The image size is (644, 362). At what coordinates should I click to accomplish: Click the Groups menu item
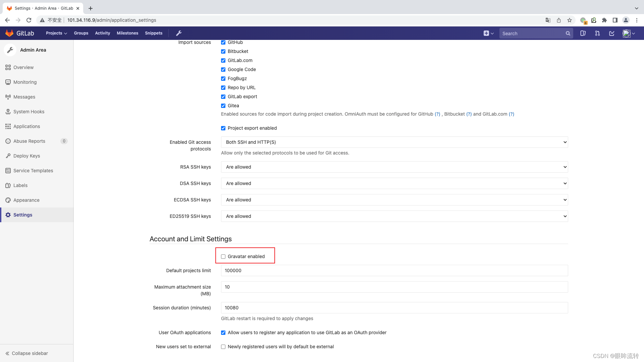81,33
